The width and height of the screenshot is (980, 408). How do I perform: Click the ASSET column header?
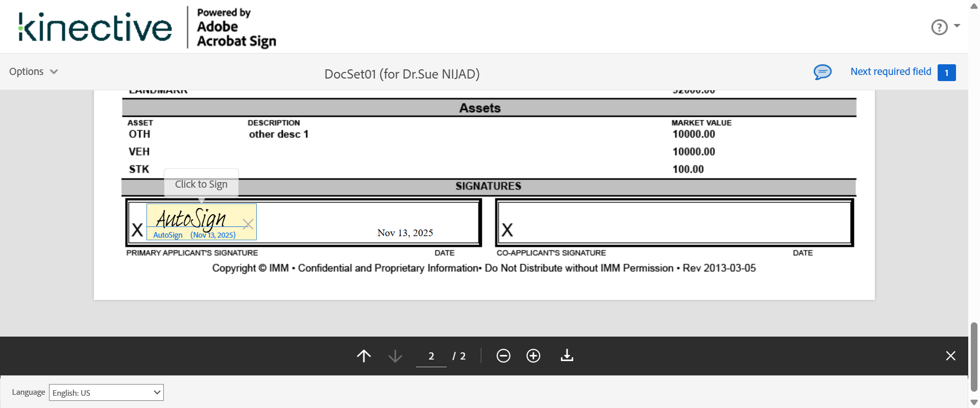pyautogui.click(x=140, y=123)
